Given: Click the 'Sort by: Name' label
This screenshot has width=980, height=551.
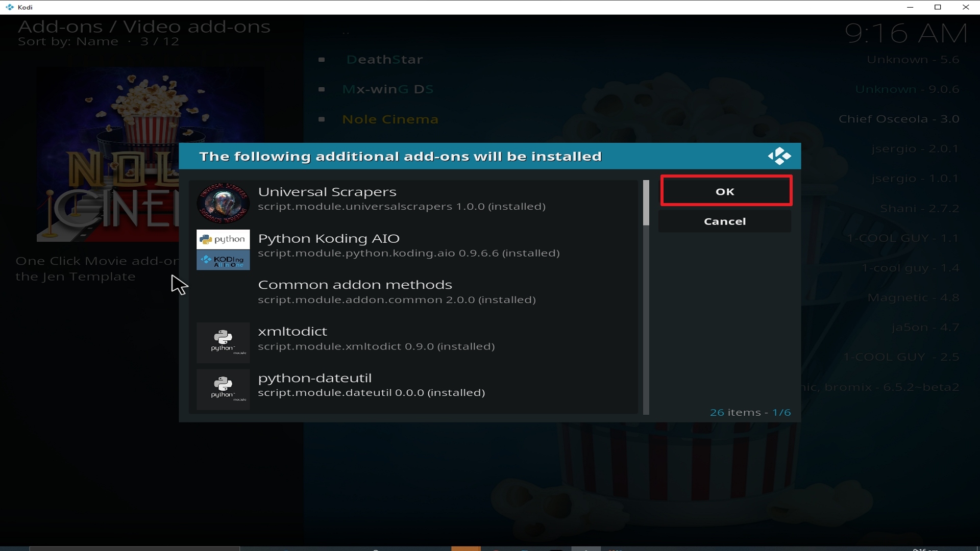Looking at the screenshot, I should coord(68,41).
